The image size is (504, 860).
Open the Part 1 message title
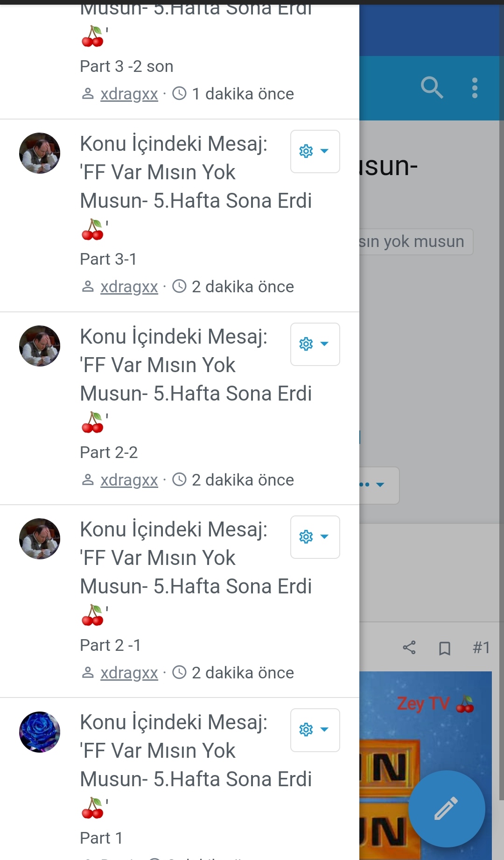click(x=196, y=751)
